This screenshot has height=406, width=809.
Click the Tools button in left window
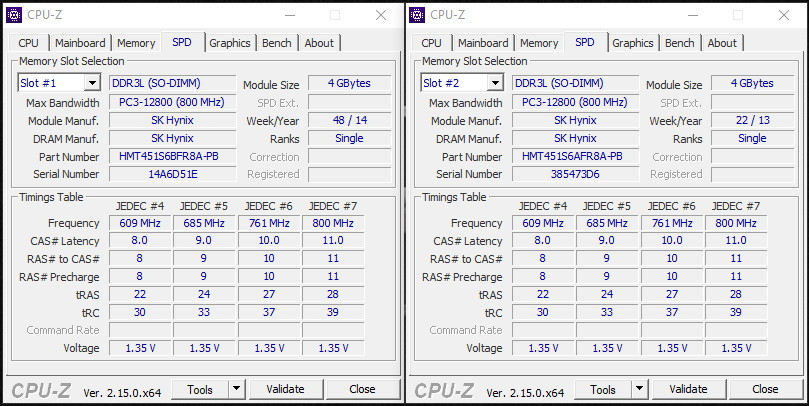pos(200,389)
